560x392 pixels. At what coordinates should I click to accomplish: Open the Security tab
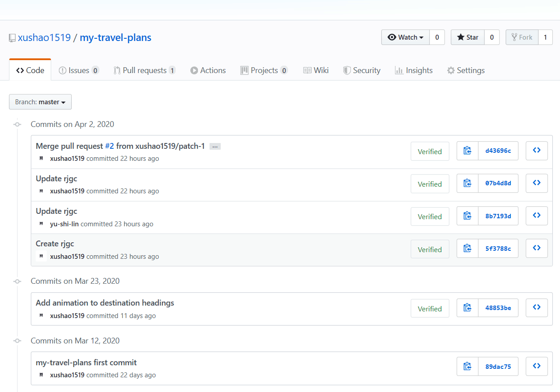pyautogui.click(x=362, y=70)
